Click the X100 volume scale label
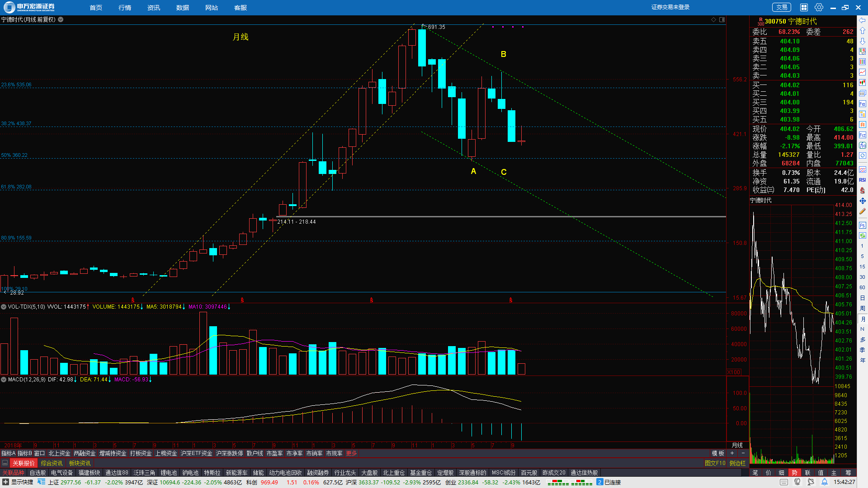The width and height of the screenshot is (868, 488). coord(734,372)
